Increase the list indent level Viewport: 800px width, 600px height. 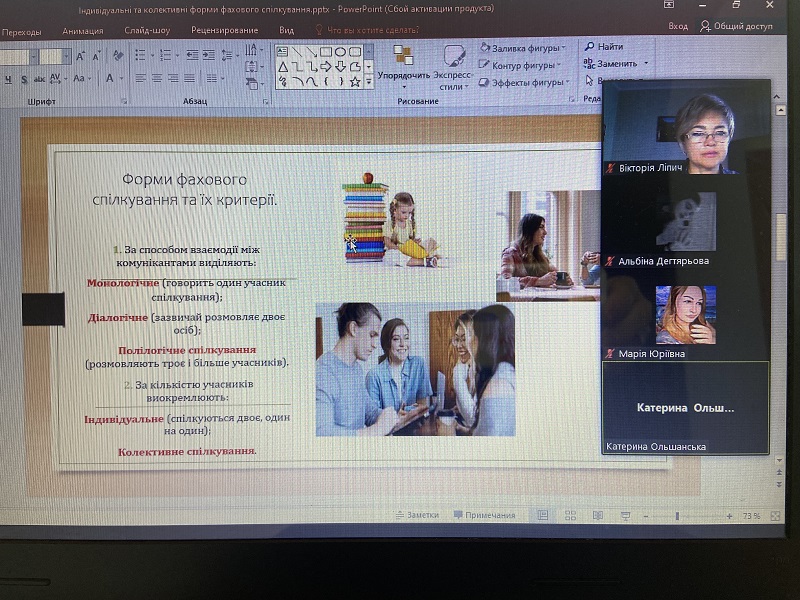pyautogui.click(x=208, y=55)
